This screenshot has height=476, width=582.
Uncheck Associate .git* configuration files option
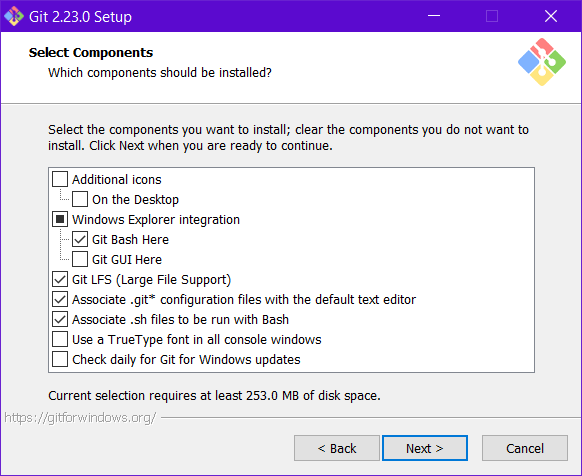pyautogui.click(x=60, y=299)
